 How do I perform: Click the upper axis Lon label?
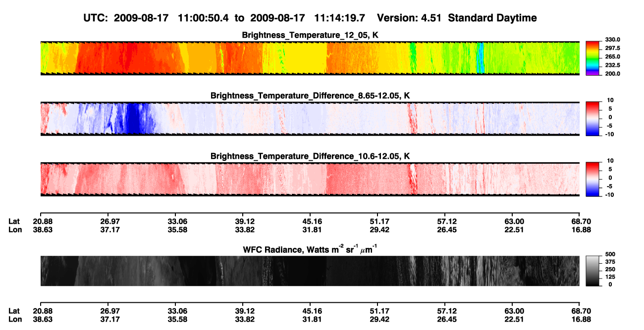click(14, 230)
